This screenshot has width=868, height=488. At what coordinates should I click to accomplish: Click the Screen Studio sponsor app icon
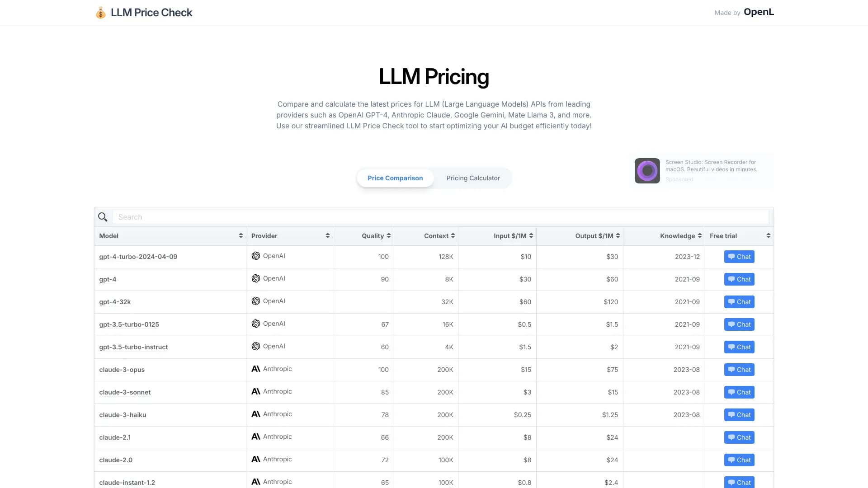click(647, 170)
